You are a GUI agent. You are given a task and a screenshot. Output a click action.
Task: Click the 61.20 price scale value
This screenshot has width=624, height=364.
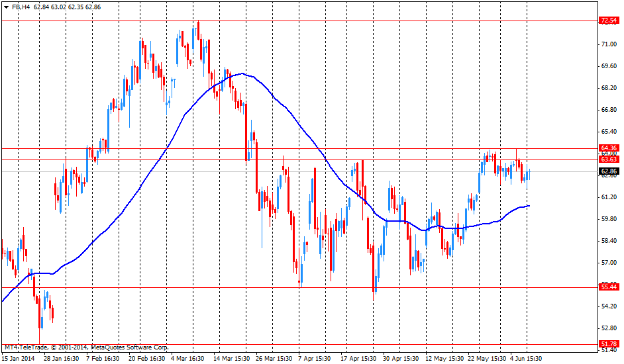609,197
